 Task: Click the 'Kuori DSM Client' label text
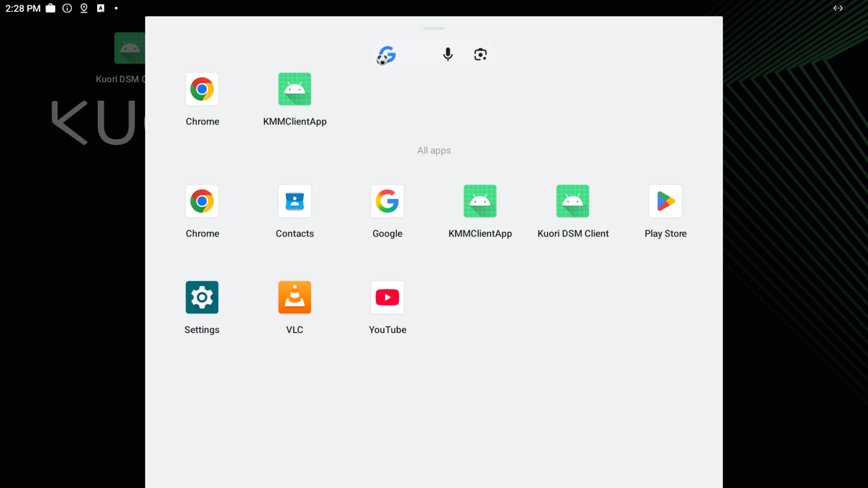click(x=573, y=234)
